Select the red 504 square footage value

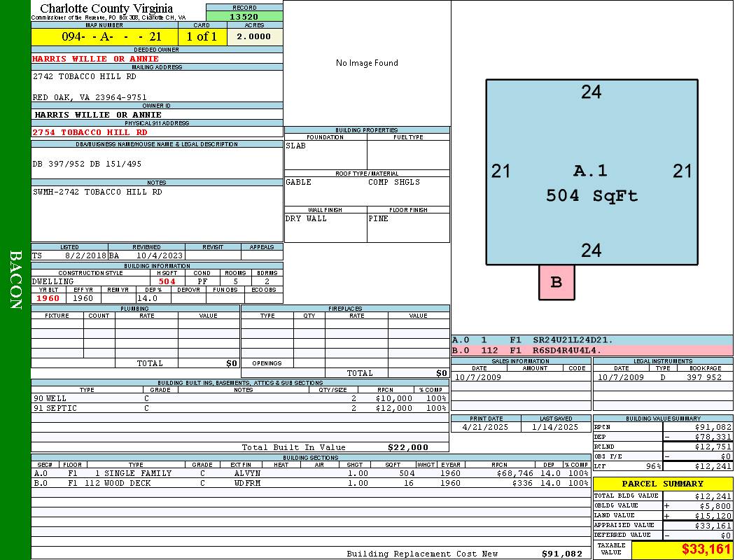pos(167,281)
